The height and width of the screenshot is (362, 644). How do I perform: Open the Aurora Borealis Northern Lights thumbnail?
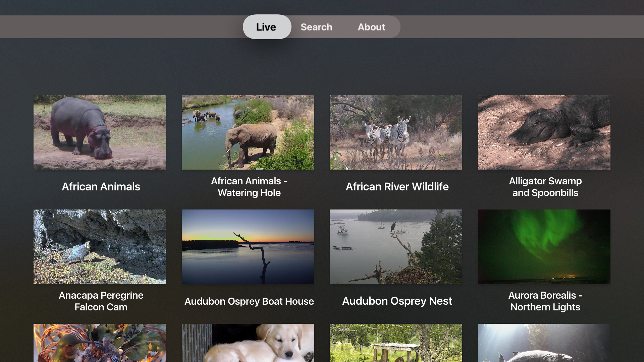(x=544, y=247)
